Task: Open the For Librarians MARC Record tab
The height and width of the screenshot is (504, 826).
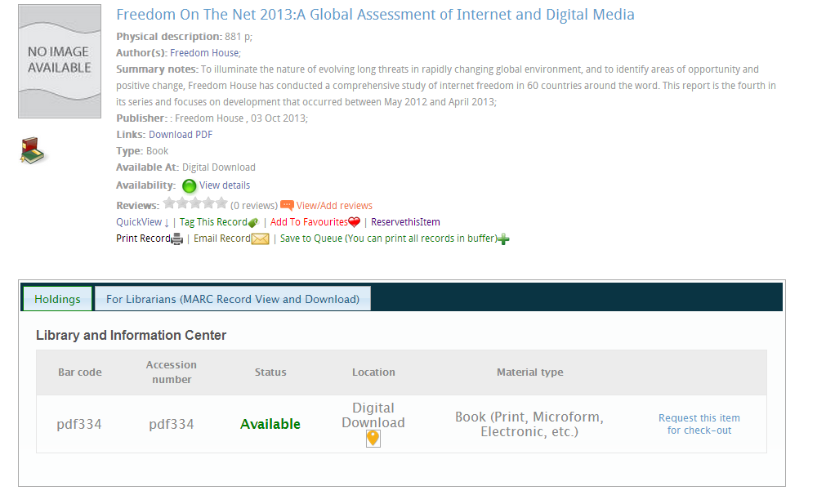Action: point(233,299)
